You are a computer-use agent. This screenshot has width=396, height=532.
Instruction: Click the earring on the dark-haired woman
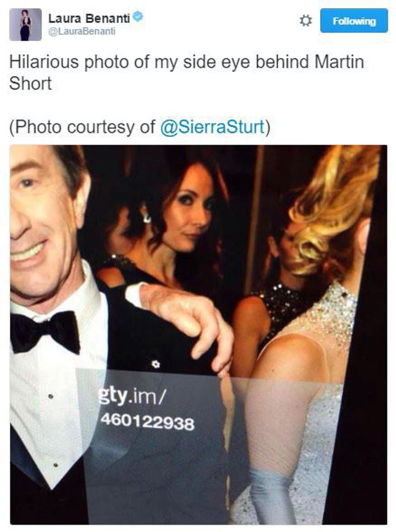[x=146, y=217]
